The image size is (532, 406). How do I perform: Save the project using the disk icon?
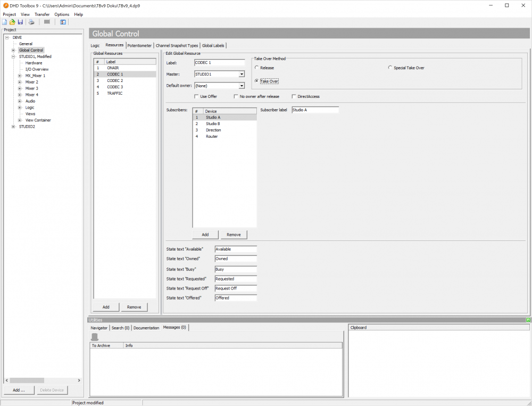coord(20,22)
